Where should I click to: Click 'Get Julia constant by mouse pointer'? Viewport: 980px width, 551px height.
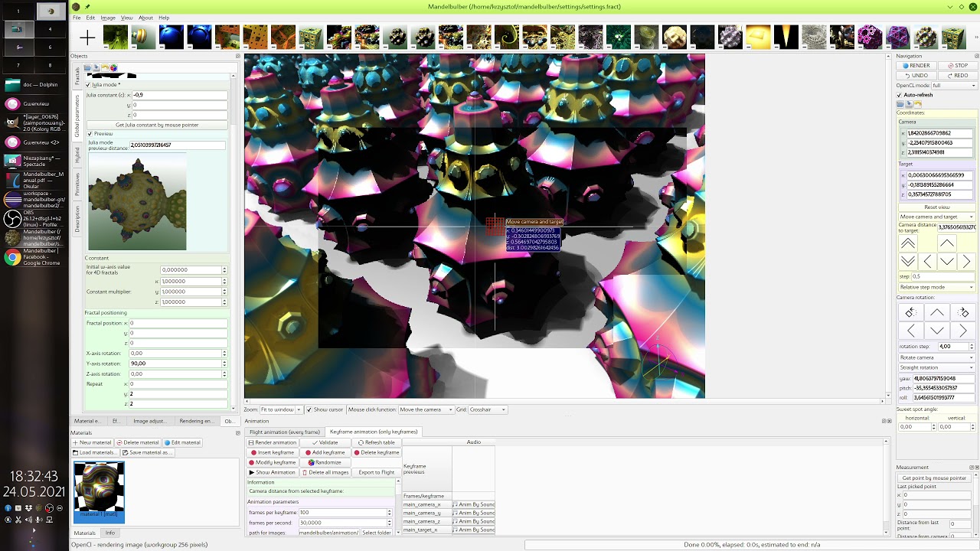point(157,125)
